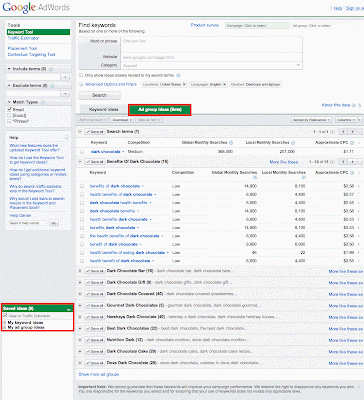Open the Traffic Estimator tool
364x400 pixels.
point(23,38)
